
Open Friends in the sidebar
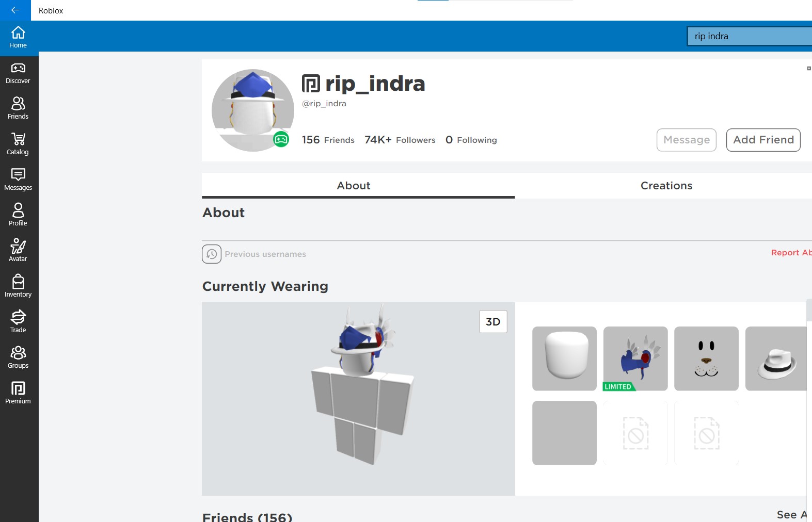[18, 108]
